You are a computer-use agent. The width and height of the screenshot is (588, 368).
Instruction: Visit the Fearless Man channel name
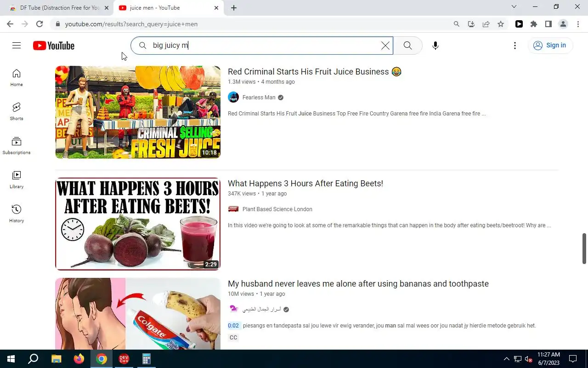[x=259, y=98]
